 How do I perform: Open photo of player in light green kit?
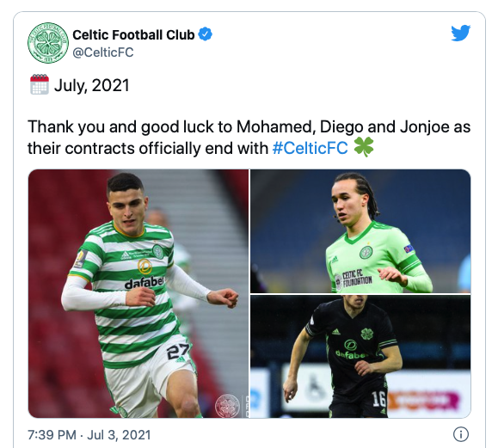[360, 231]
